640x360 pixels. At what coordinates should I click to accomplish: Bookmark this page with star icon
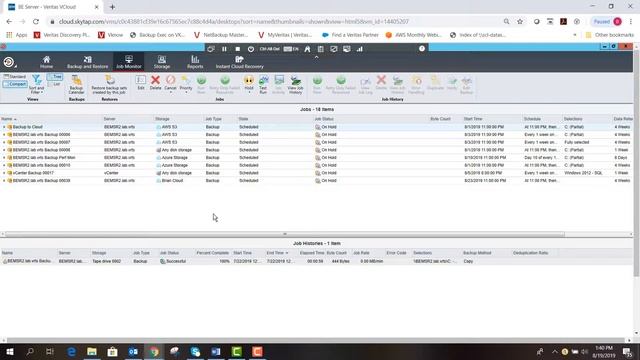point(520,22)
